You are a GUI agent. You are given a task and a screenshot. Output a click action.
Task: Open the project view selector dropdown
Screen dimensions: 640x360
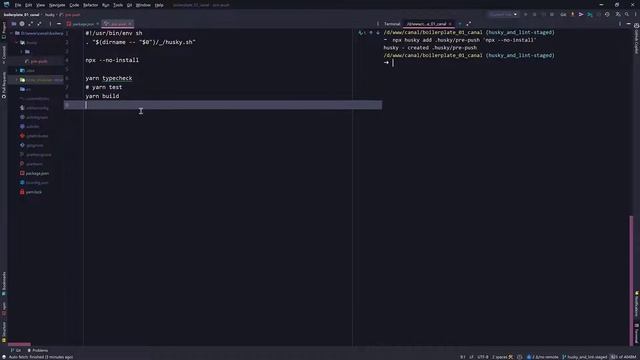(13, 24)
